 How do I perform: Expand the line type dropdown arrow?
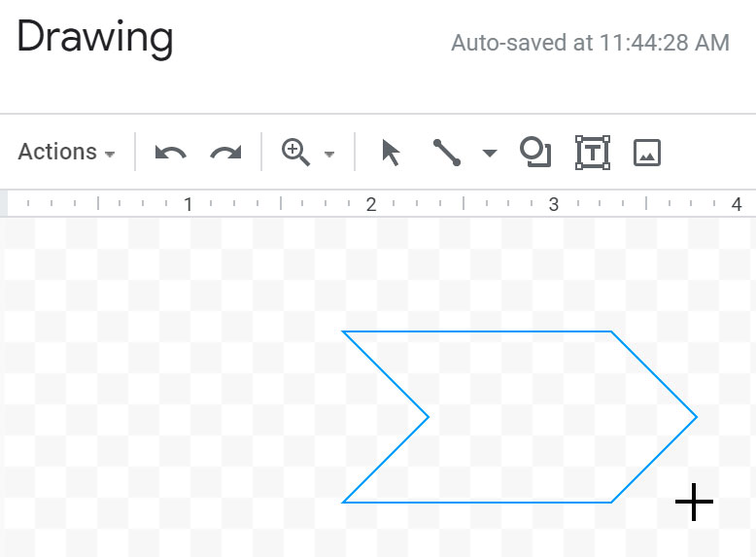point(490,154)
